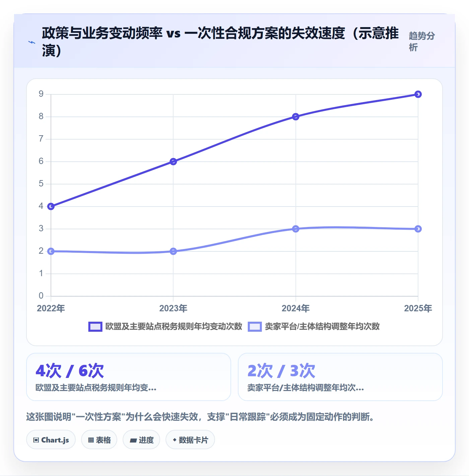Viewport: 469px width, 476px height.
Task: Click the light blue 2023年 point at value 2
Action: (x=173, y=251)
